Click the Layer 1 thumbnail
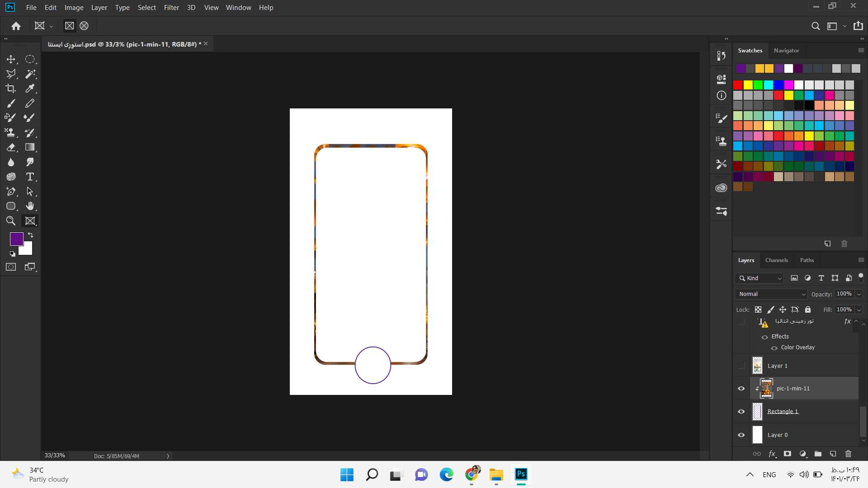868x488 pixels. click(x=757, y=365)
